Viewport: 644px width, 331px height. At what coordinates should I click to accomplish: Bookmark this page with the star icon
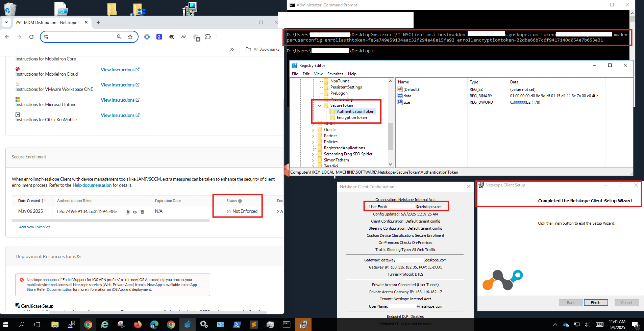point(130,37)
